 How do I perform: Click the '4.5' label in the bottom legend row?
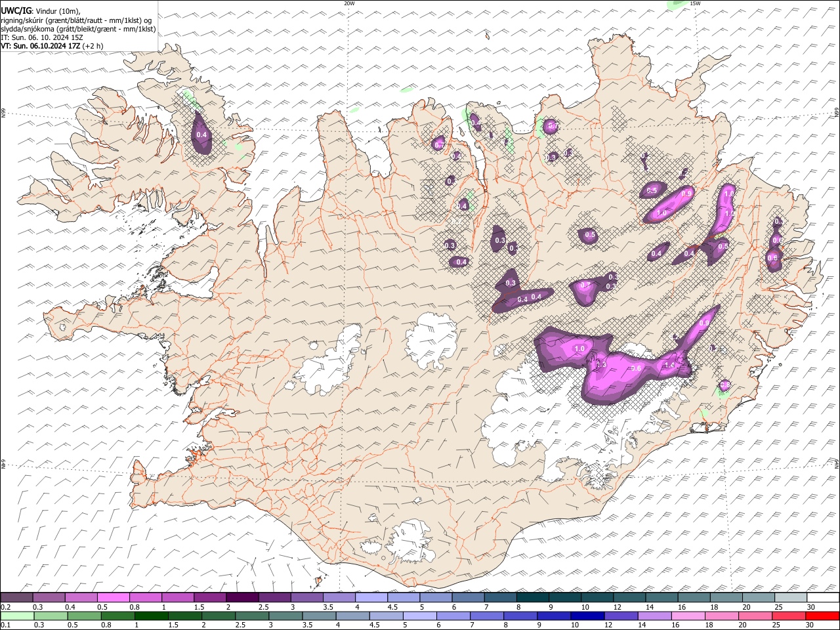[x=373, y=625]
